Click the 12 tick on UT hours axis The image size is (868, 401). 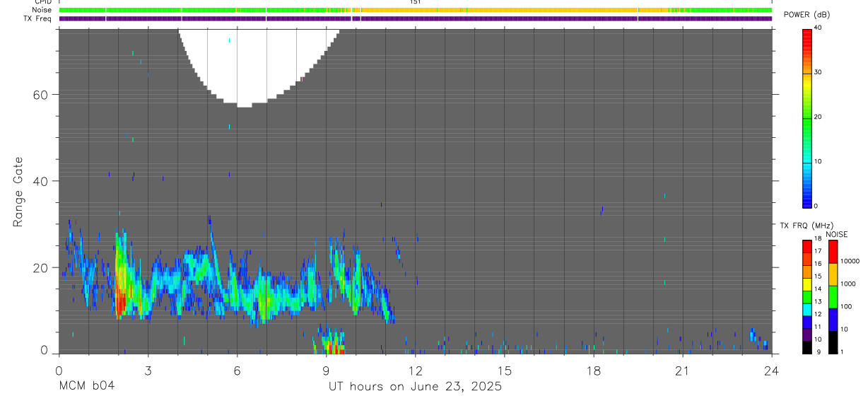[x=416, y=371]
